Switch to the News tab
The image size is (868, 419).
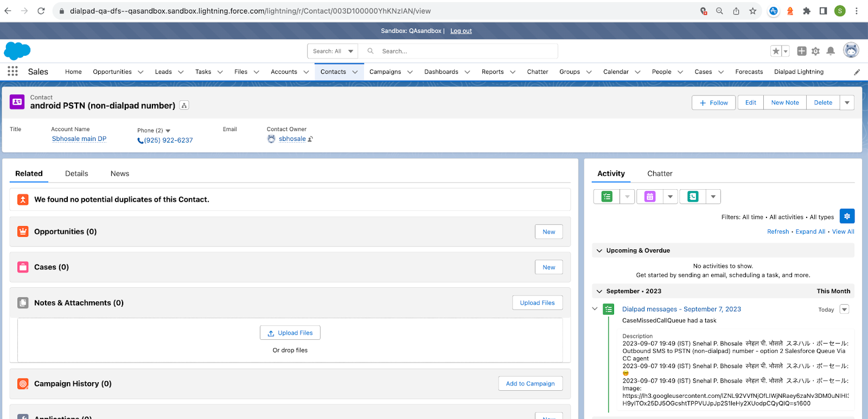click(x=120, y=173)
